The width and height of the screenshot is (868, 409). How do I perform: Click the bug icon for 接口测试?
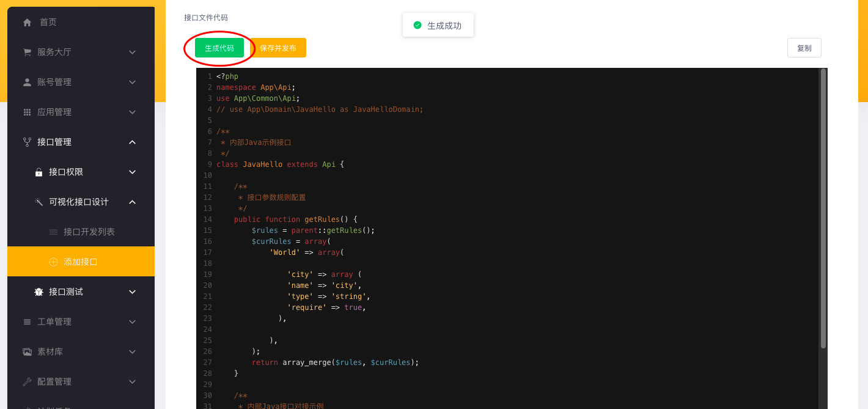click(39, 292)
